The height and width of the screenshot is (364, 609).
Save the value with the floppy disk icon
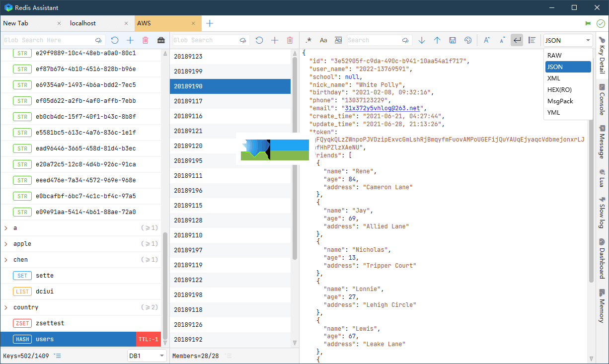click(453, 40)
